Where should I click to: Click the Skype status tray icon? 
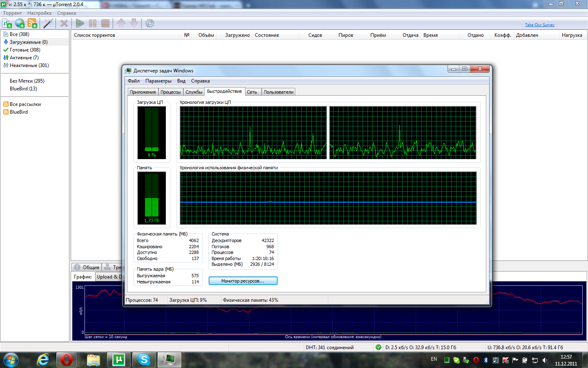tap(457, 360)
